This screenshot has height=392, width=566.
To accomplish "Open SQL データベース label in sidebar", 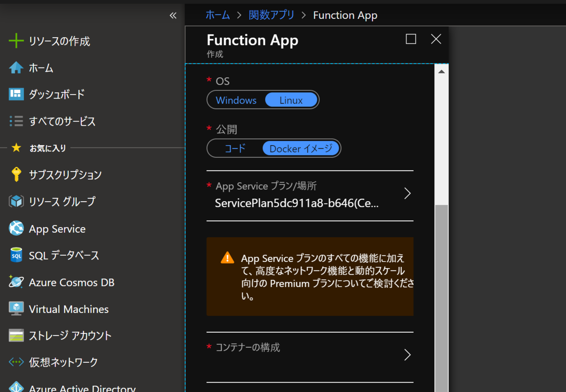I will [x=64, y=255].
